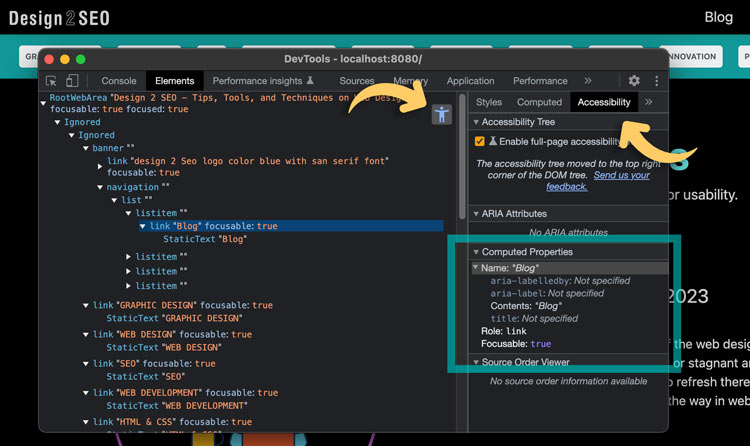
Task: Select StaticText "GRAPHIC DESIGN" row
Action: [174, 318]
